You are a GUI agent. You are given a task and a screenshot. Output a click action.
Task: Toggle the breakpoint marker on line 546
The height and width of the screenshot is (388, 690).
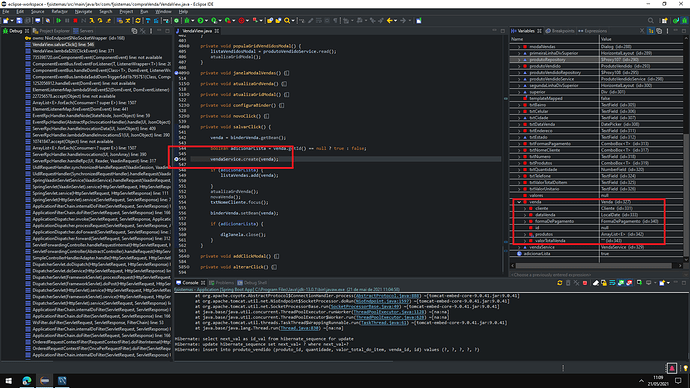176,159
